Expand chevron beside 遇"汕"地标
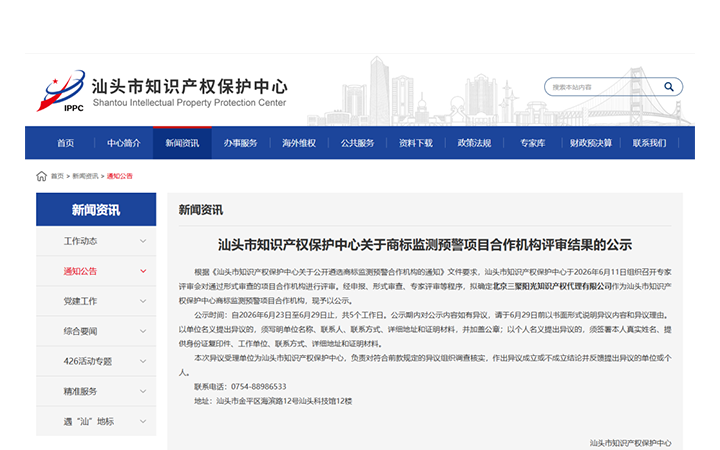This screenshot has width=720, height=450. 143,421
